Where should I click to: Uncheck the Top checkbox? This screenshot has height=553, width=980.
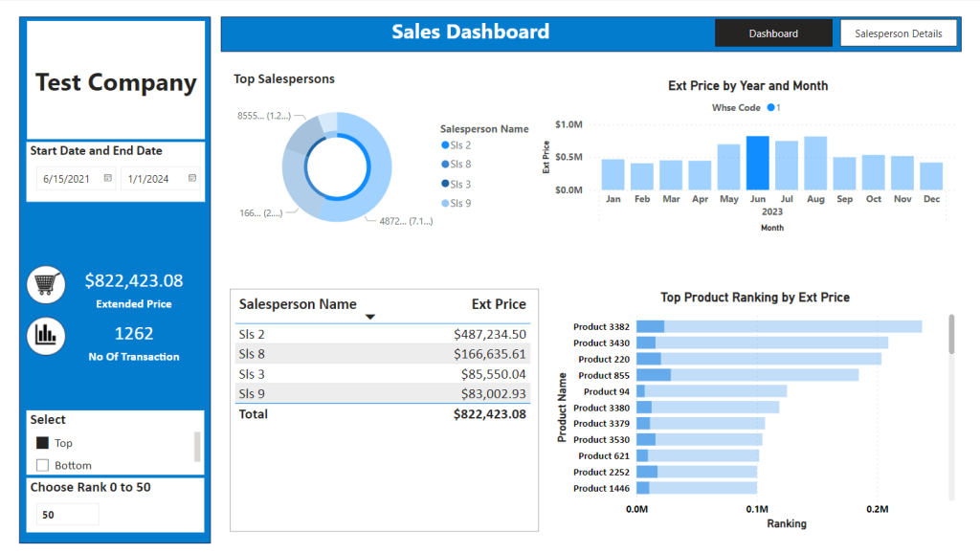(x=42, y=443)
